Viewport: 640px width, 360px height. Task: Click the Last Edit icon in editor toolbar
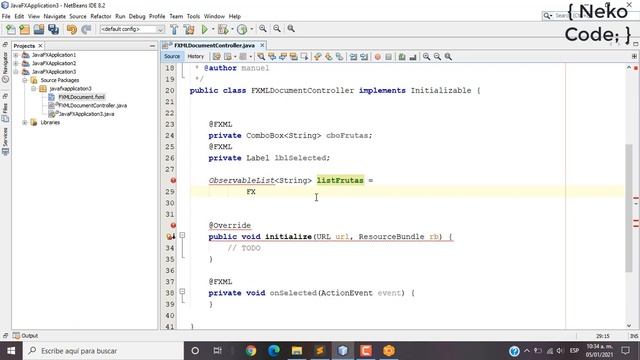pos(217,57)
